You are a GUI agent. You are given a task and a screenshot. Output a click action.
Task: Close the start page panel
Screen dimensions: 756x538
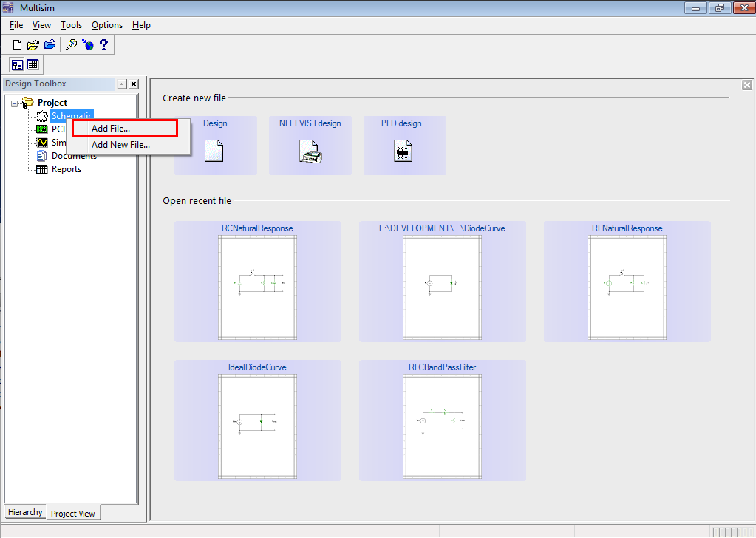[x=747, y=85]
